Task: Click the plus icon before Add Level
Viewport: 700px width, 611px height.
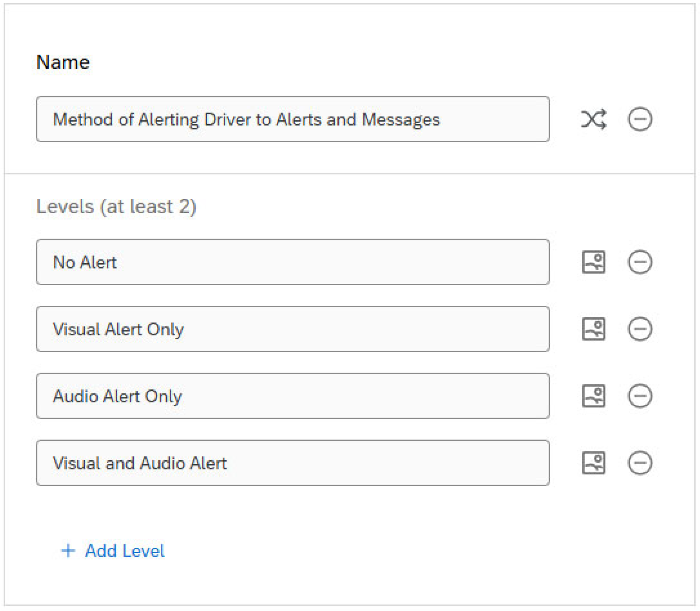Action: pos(68,551)
